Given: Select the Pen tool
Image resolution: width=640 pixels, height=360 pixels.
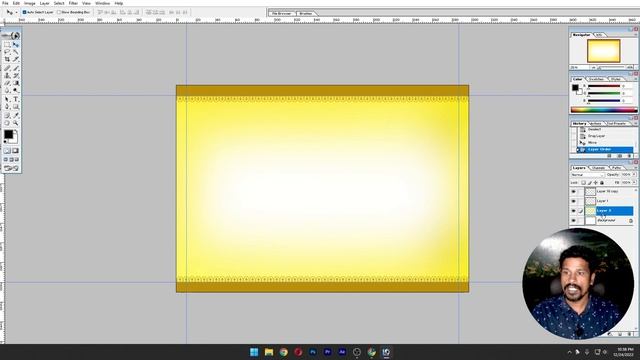Looking at the screenshot, I should 7,107.
